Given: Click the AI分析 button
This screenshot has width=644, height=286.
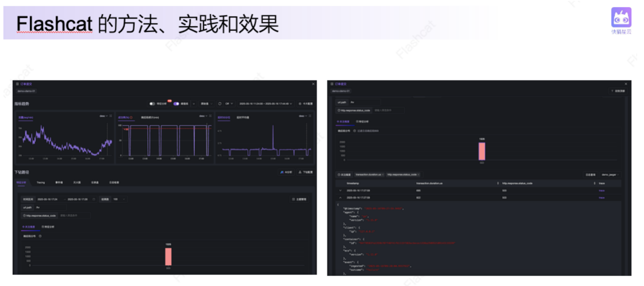Looking at the screenshot, I should tap(286, 172).
